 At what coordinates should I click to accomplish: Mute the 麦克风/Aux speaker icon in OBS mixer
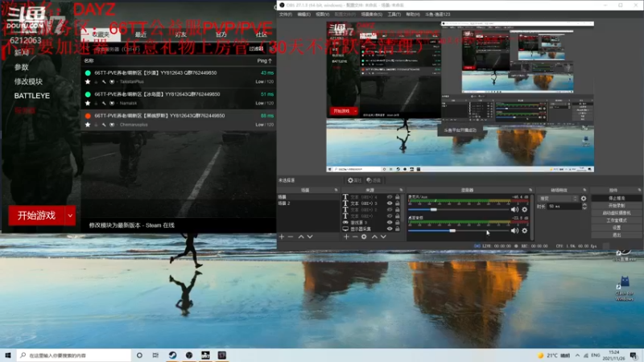click(x=514, y=209)
